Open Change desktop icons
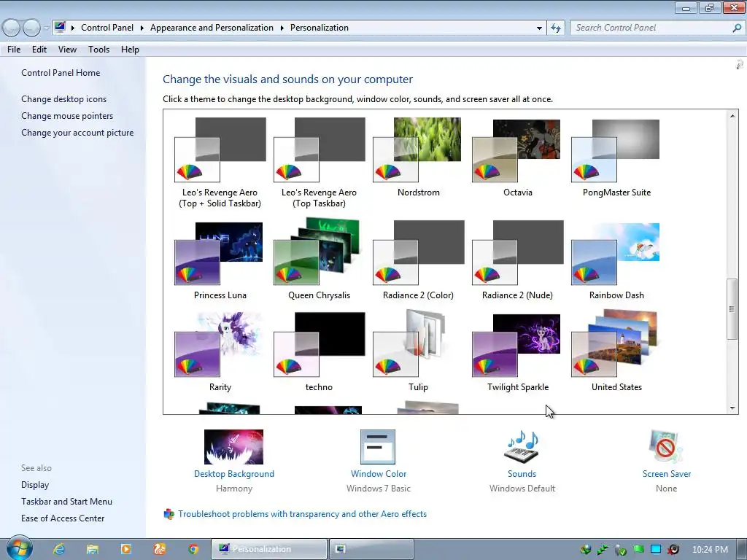 click(64, 99)
